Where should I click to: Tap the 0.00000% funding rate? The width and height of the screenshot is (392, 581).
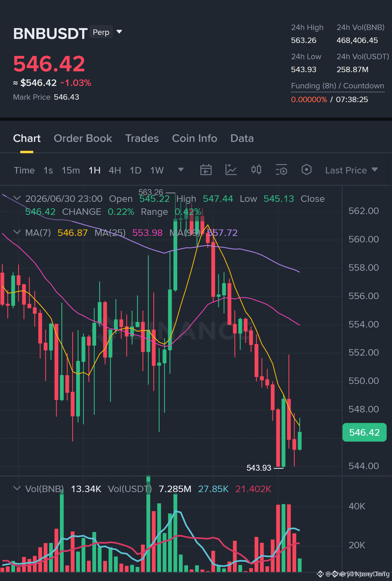point(309,99)
